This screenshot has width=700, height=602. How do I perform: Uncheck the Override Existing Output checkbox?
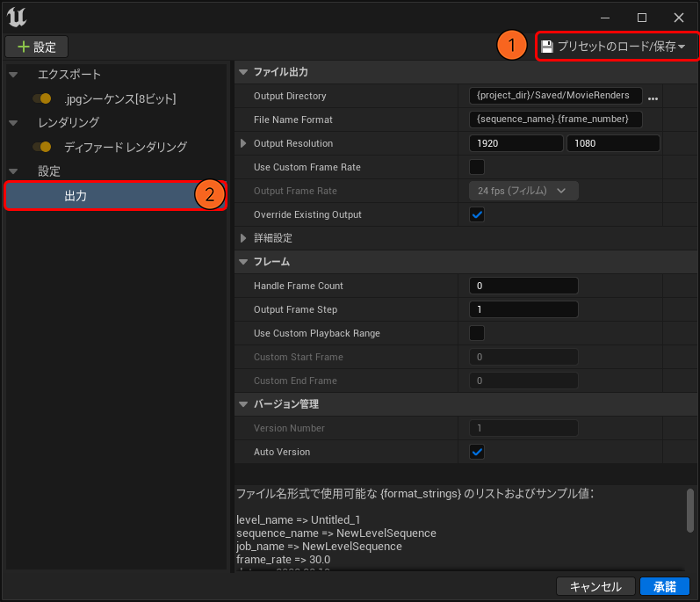click(477, 214)
